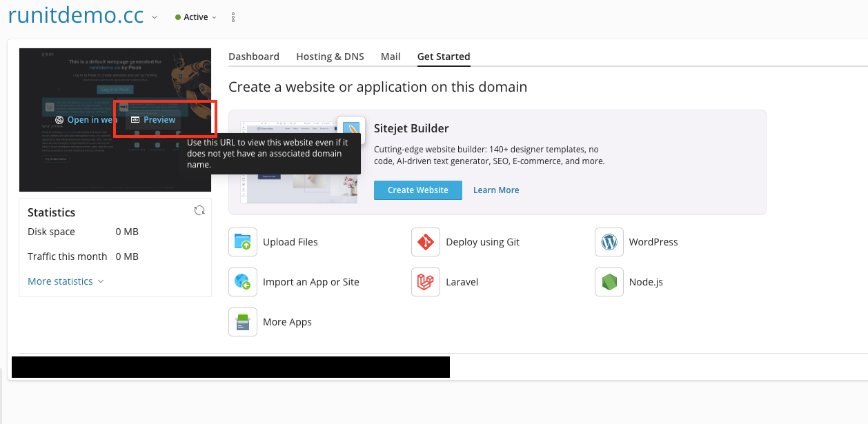Image resolution: width=868 pixels, height=424 pixels.
Task: Open the WordPress icon
Action: pos(609,242)
